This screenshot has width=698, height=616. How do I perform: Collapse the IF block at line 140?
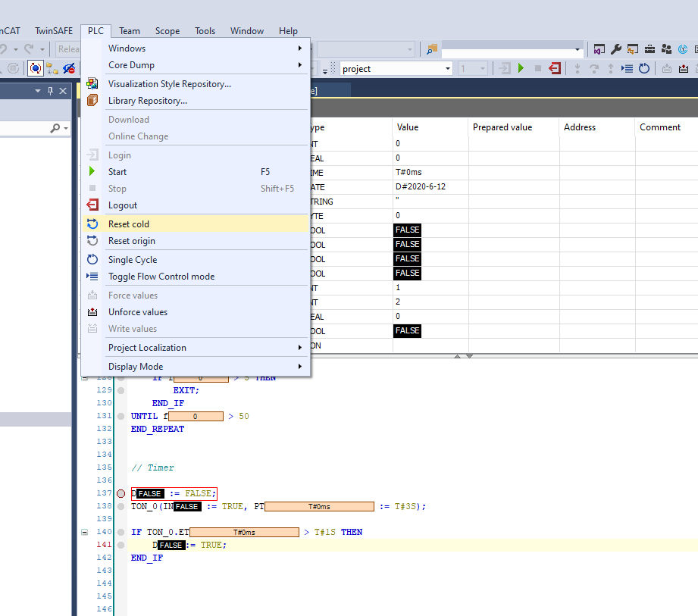point(85,532)
